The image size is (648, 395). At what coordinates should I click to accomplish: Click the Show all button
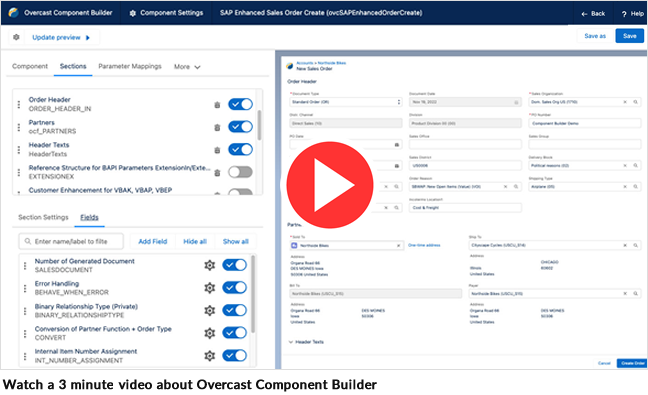click(236, 241)
